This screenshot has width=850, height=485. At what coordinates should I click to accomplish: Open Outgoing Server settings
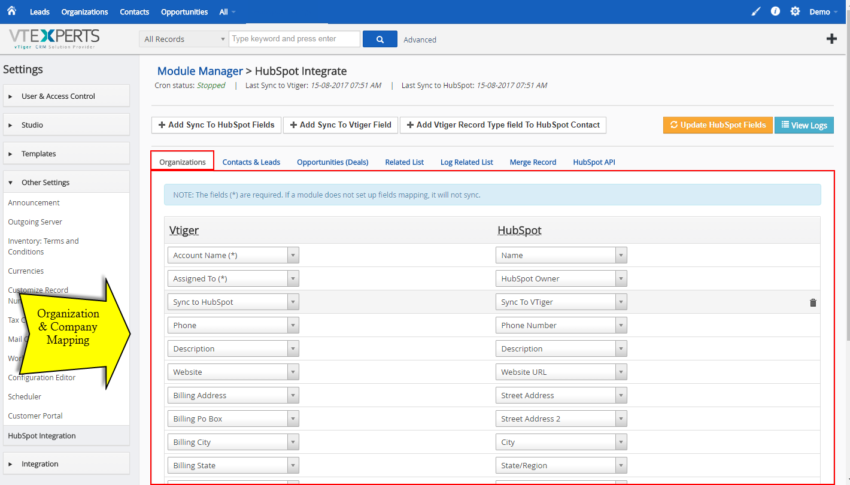coord(35,222)
